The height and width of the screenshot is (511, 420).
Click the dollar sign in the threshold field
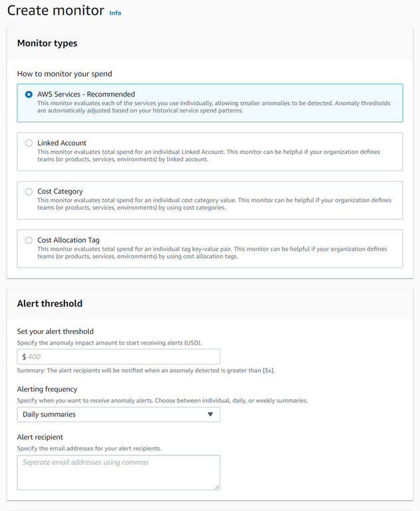click(x=24, y=357)
